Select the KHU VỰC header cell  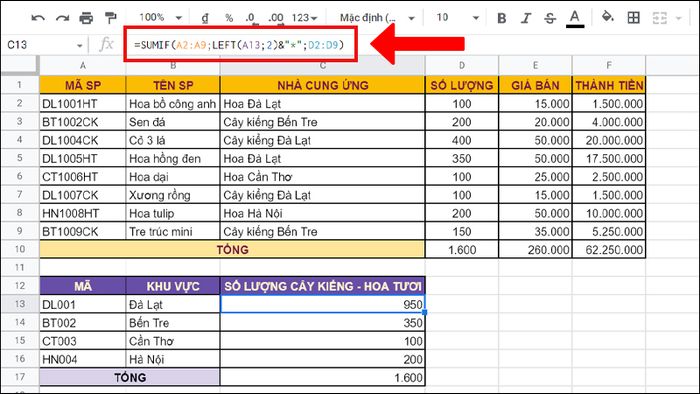[173, 286]
